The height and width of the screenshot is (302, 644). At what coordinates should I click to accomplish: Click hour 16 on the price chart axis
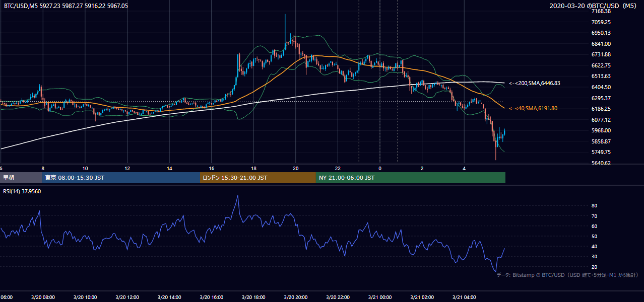tap(212, 169)
